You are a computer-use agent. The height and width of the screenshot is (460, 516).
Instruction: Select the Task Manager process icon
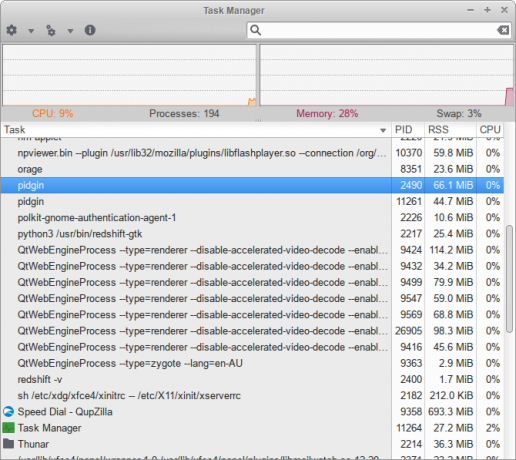tap(9, 428)
